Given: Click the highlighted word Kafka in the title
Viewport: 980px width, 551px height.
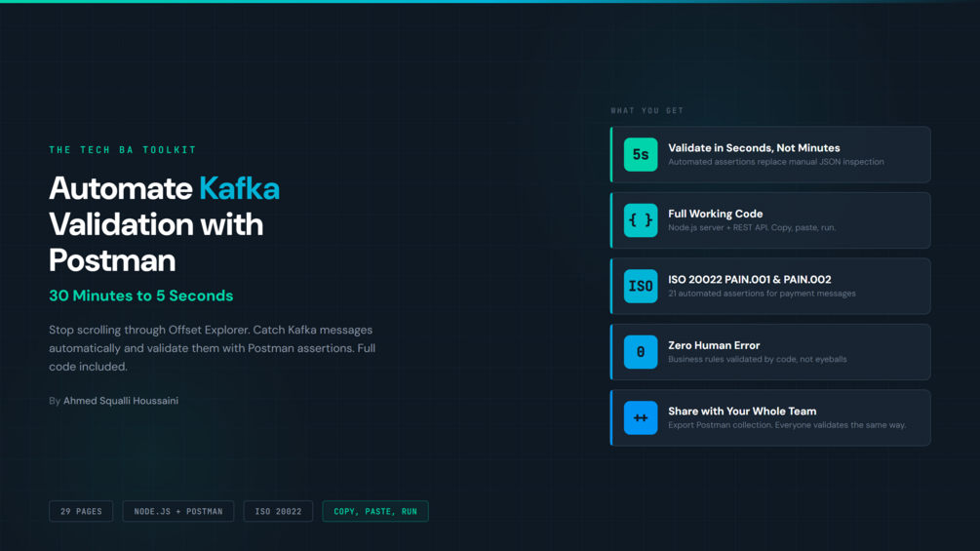Looking at the screenshot, I should pyautogui.click(x=239, y=188).
